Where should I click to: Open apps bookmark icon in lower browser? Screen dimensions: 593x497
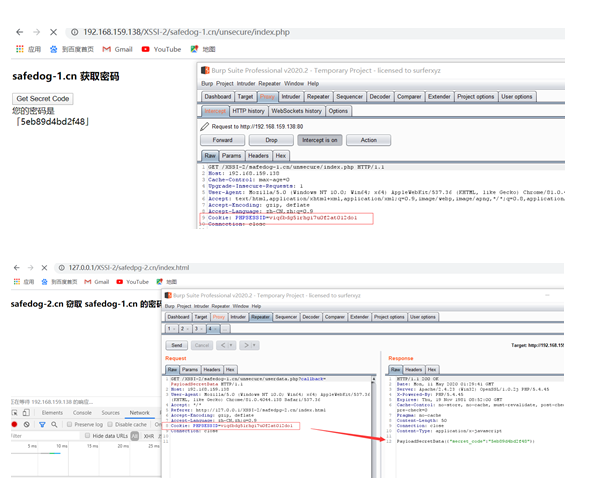click(17, 282)
